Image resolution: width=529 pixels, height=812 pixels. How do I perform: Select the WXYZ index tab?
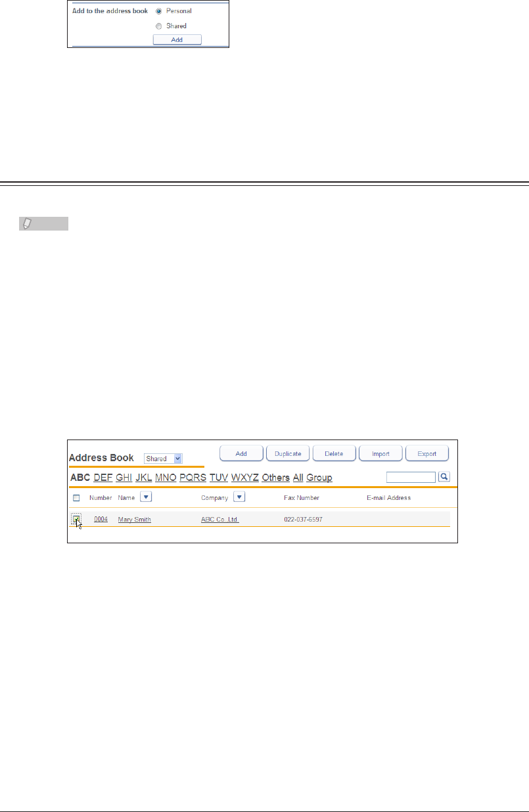pyautogui.click(x=245, y=478)
